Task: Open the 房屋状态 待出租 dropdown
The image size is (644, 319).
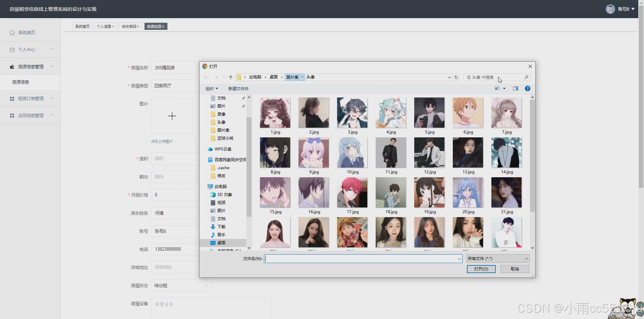Action: pos(181,285)
